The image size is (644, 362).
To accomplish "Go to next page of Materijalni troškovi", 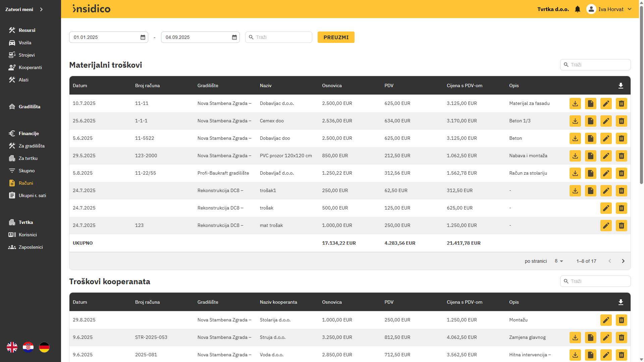I will tap(623, 261).
